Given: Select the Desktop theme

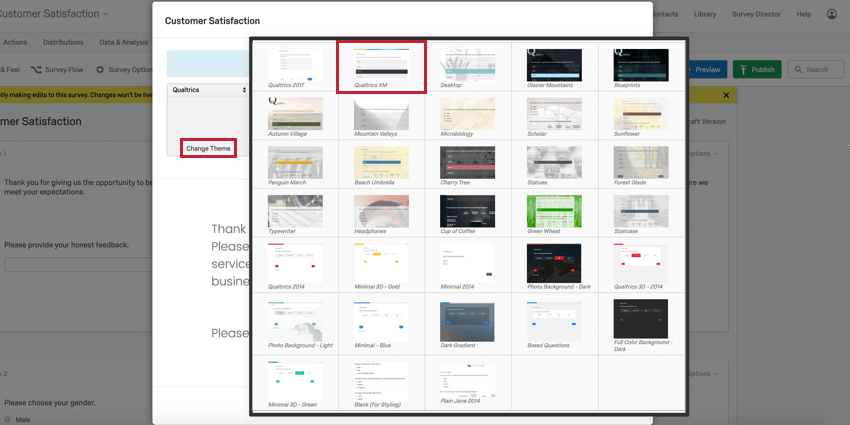Looking at the screenshot, I should point(468,68).
